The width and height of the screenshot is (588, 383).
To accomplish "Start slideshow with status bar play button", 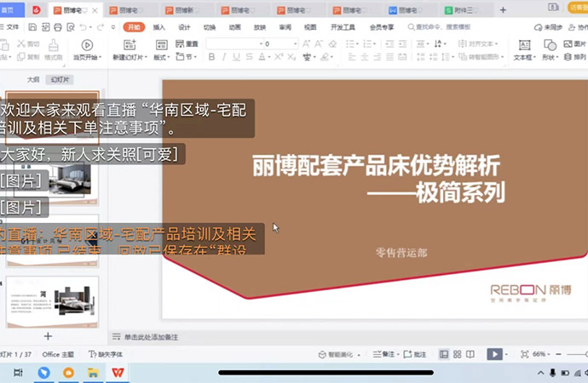I will 494,354.
